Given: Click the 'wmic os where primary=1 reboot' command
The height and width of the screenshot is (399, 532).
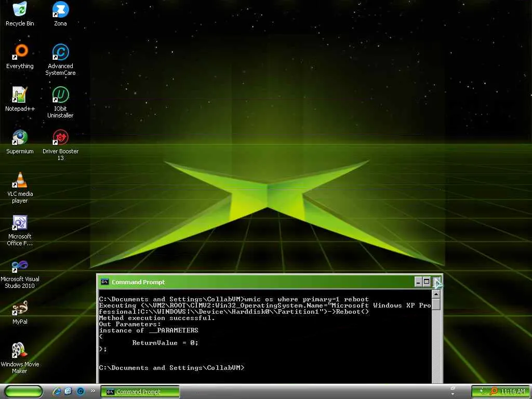Looking at the screenshot, I should tap(307, 299).
